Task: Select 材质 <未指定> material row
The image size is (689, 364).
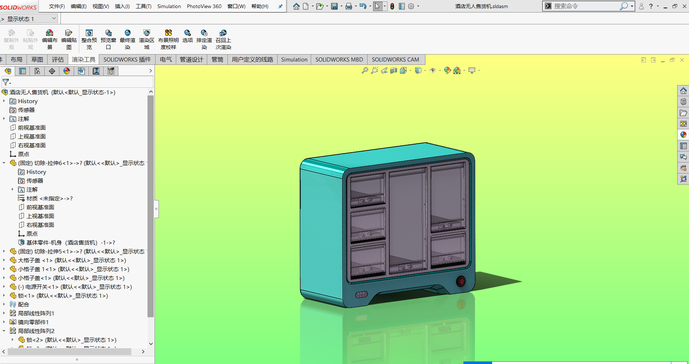Action: pyautogui.click(x=49, y=198)
